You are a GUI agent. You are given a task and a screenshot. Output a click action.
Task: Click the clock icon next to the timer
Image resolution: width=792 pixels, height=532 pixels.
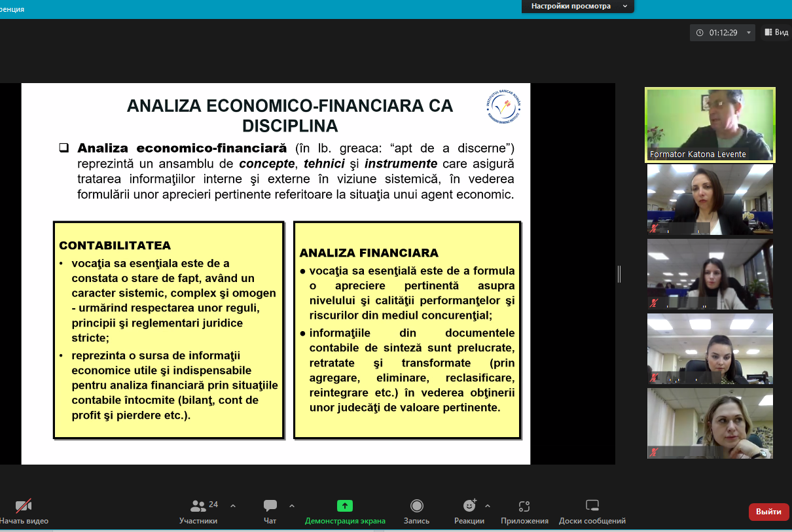[700, 33]
